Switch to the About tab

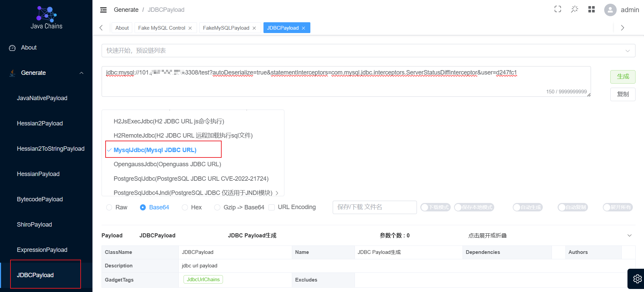coord(122,28)
